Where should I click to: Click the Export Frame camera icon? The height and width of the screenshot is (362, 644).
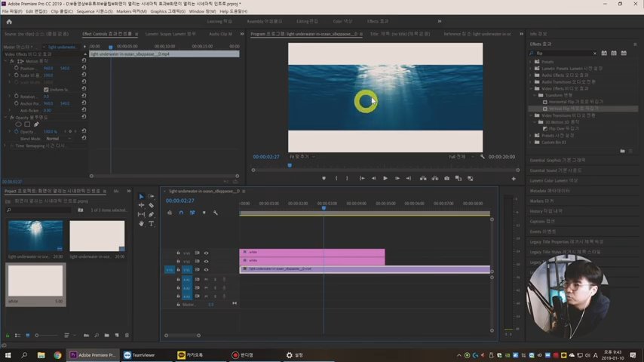coord(447,179)
